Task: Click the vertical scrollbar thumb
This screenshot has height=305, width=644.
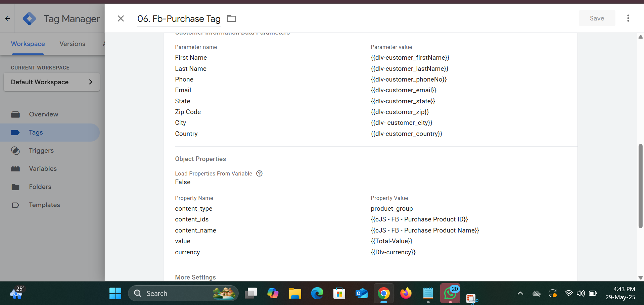Action: click(x=640, y=186)
